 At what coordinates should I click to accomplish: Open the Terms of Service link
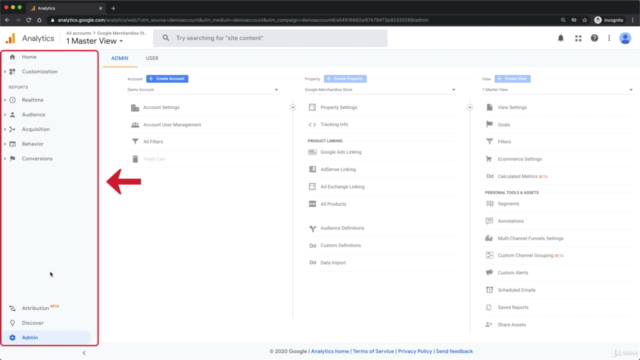pos(373,351)
